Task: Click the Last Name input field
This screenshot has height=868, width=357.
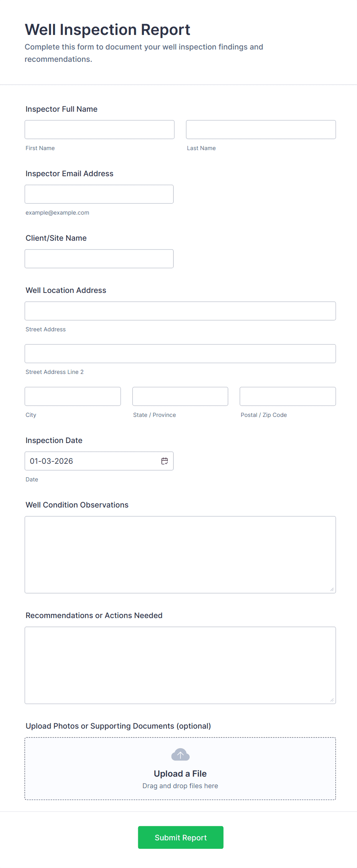Action: click(x=261, y=129)
